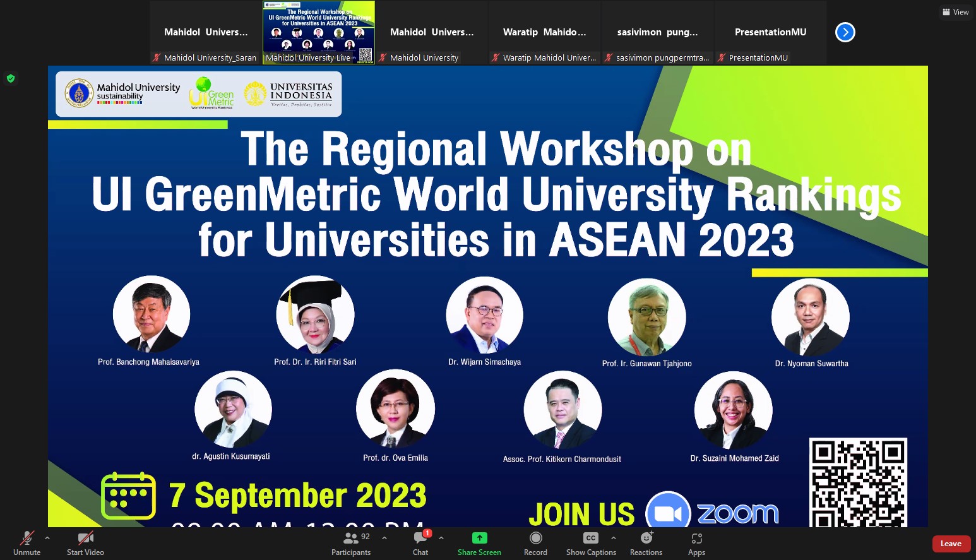Click the Share Screen icon
This screenshot has height=560, width=976.
tap(479, 538)
